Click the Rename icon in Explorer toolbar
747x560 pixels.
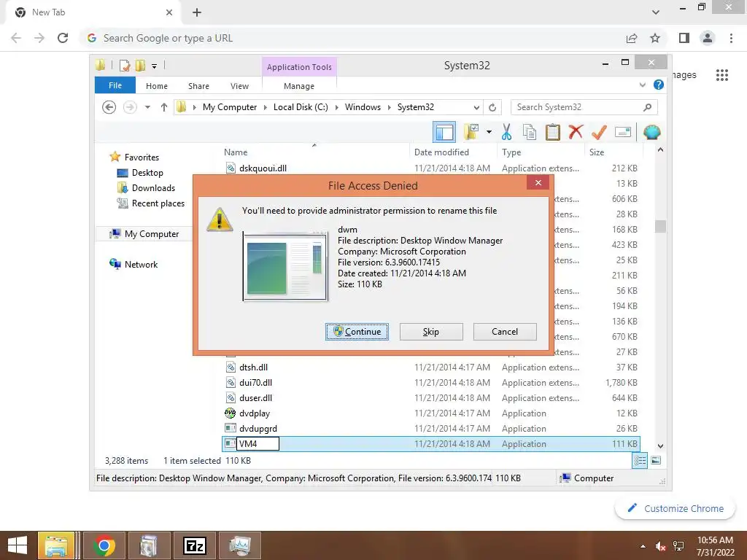coord(623,132)
